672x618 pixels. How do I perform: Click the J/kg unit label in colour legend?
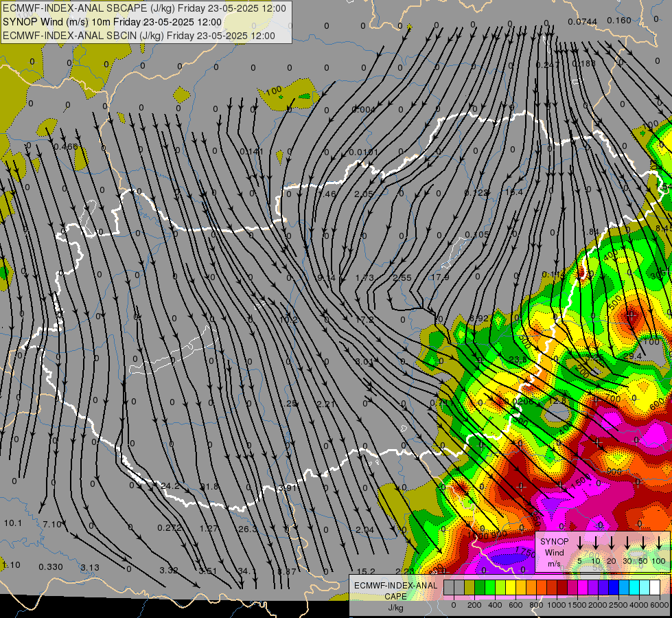pos(395,608)
